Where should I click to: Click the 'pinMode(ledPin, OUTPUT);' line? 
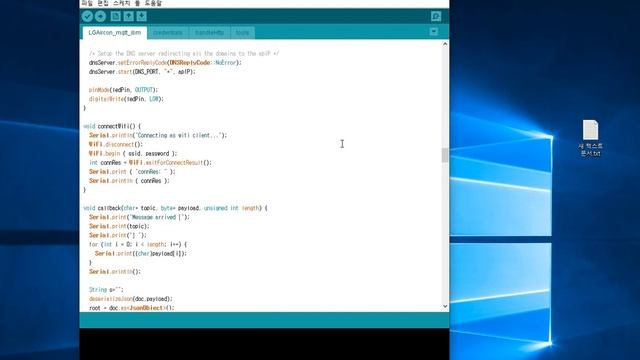pyautogui.click(x=123, y=90)
